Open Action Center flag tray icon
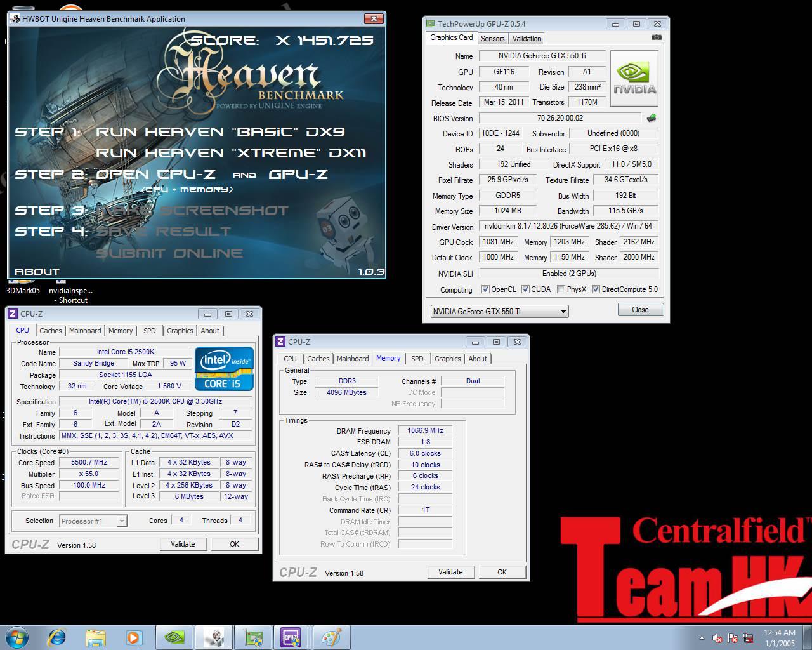This screenshot has height=650, width=812. point(733,638)
